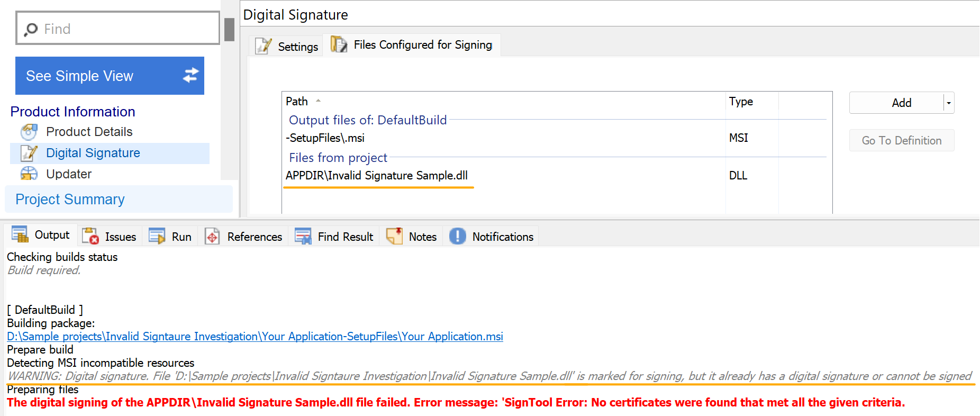This screenshot has height=416, width=980.
Task: Select the Invalid Signature Sample.dll row
Action: 376,175
